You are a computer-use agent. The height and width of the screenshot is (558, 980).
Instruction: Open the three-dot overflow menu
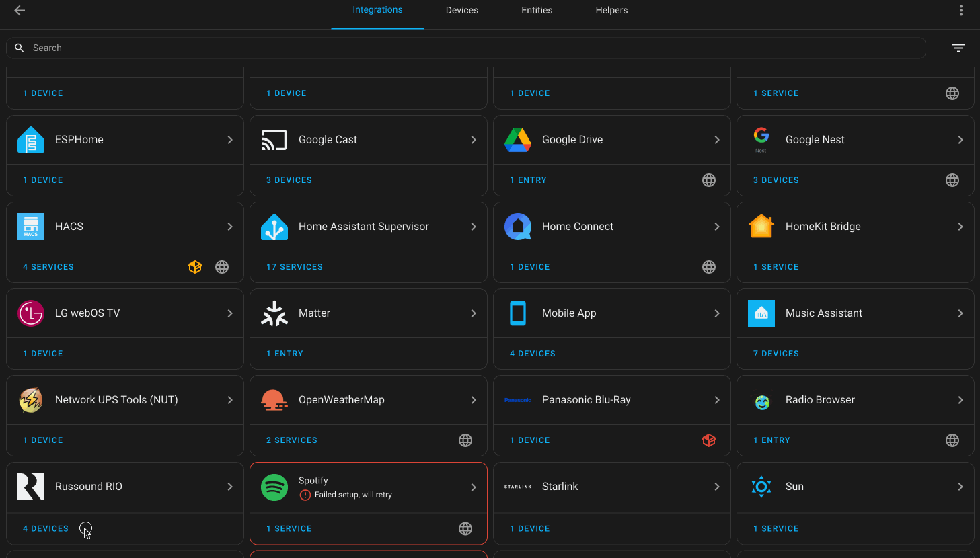(x=960, y=10)
